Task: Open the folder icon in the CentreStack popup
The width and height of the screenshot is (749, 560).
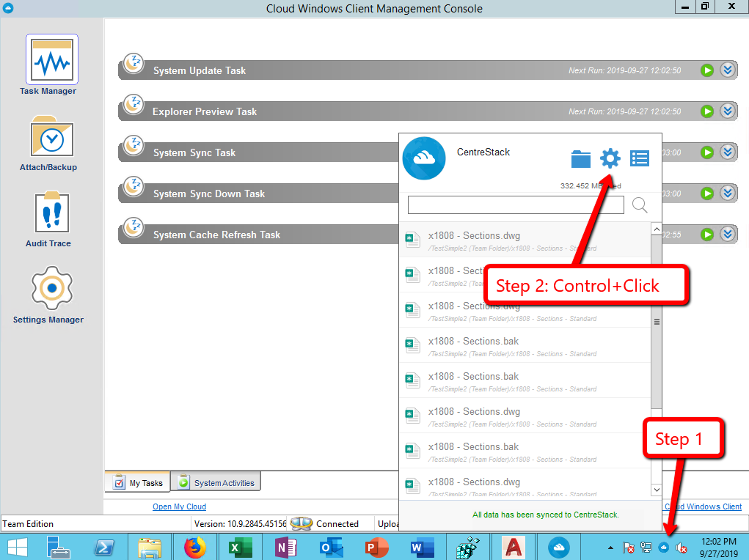Action: 580,158
